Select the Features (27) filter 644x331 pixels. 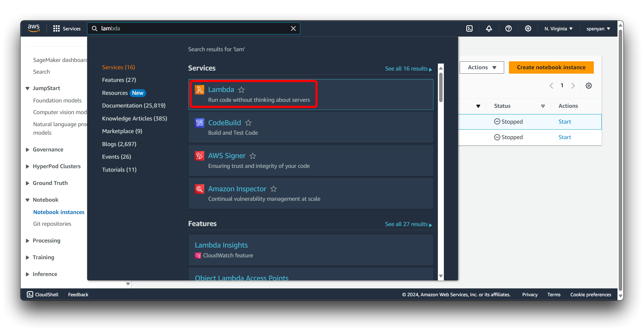pyautogui.click(x=119, y=80)
